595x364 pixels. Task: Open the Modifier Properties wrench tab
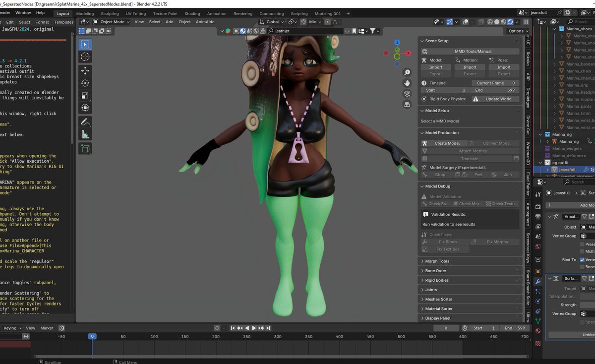[538, 281]
